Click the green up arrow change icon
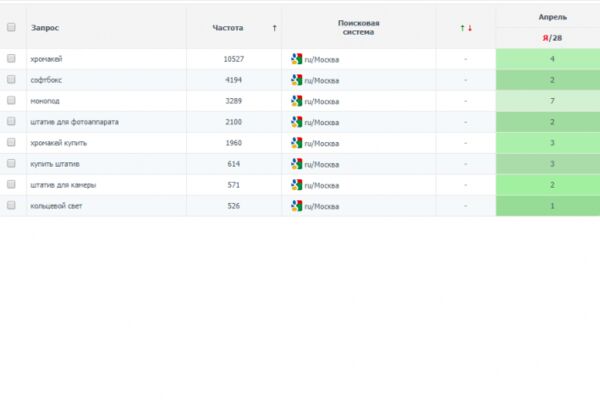This screenshot has height=400, width=600. click(462, 28)
